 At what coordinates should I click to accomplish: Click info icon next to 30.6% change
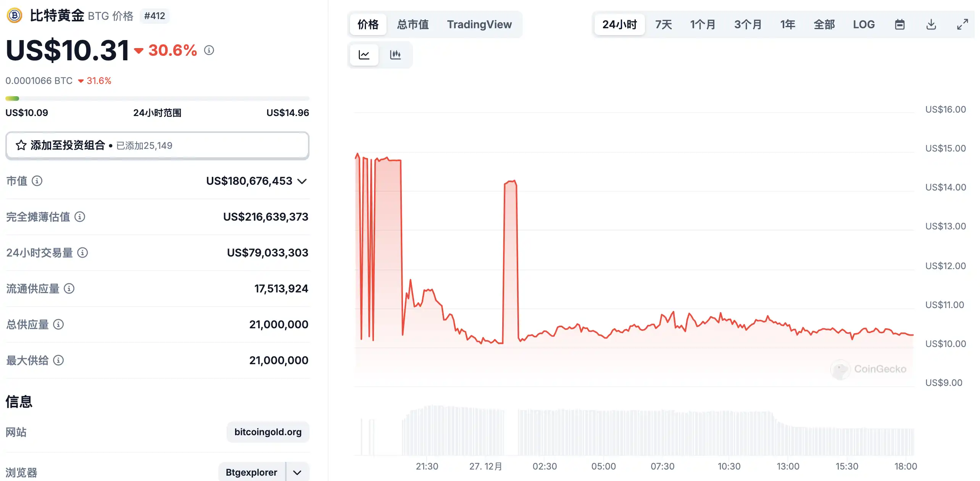tap(209, 50)
